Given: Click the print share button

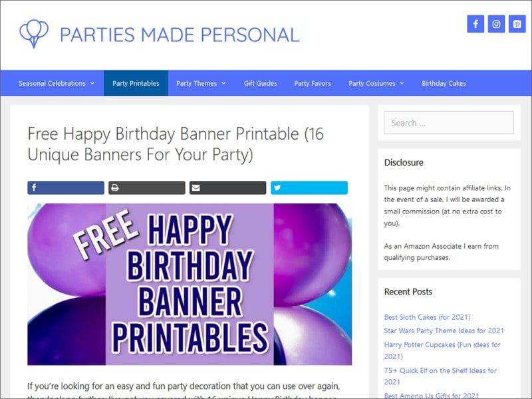Looking at the screenshot, I should click(147, 188).
